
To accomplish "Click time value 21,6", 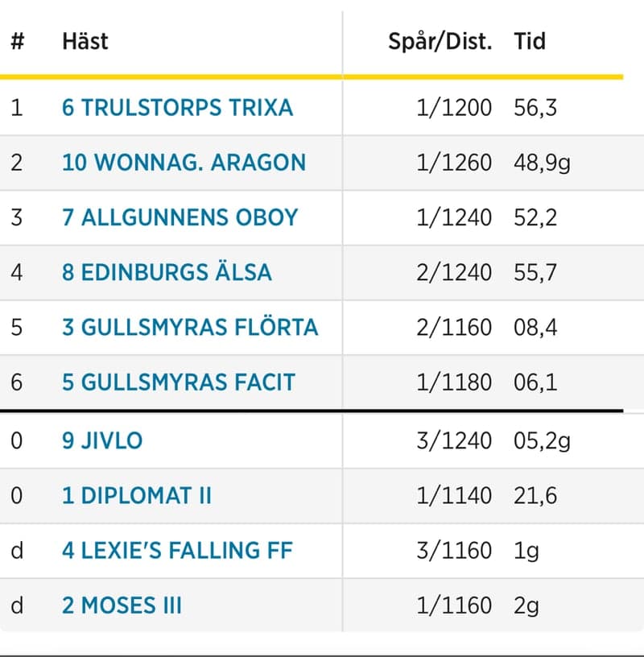I will [535, 495].
